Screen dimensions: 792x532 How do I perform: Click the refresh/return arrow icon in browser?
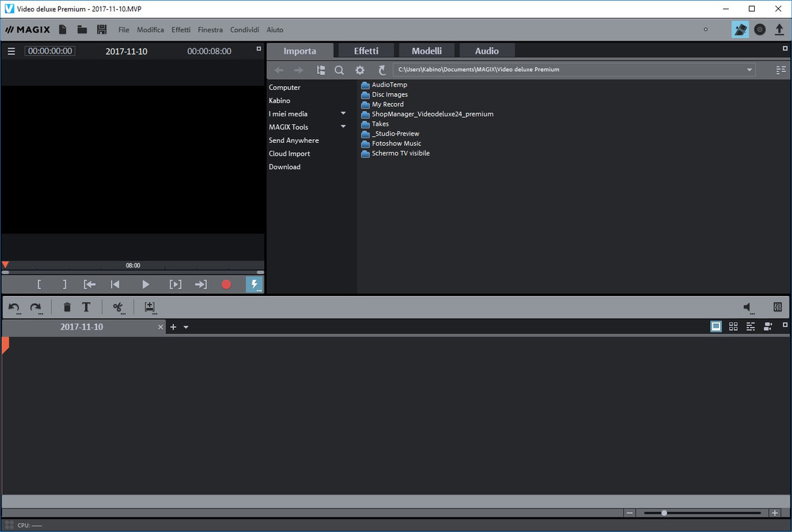coord(383,70)
